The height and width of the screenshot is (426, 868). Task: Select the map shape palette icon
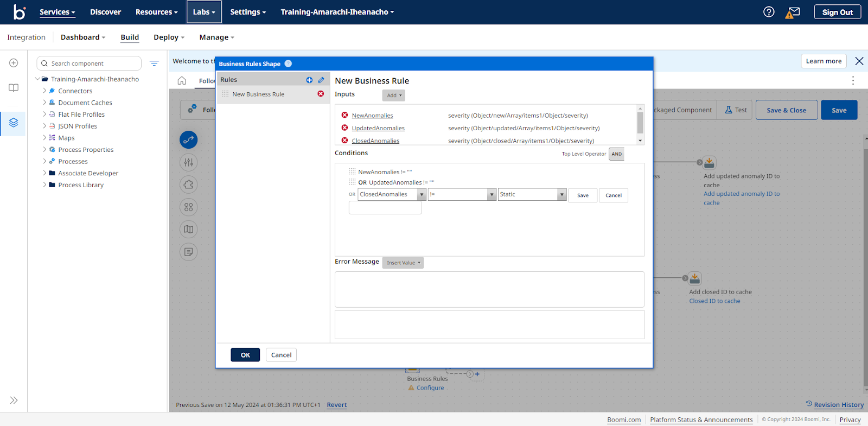[188, 229]
